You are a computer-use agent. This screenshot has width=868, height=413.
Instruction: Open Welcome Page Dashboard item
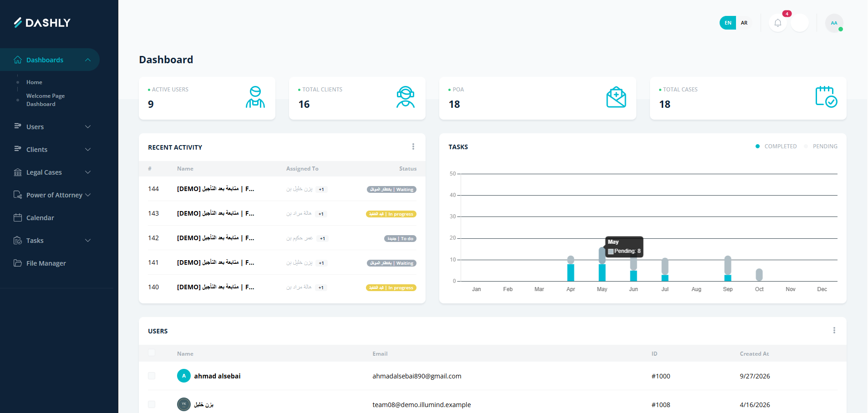point(46,100)
